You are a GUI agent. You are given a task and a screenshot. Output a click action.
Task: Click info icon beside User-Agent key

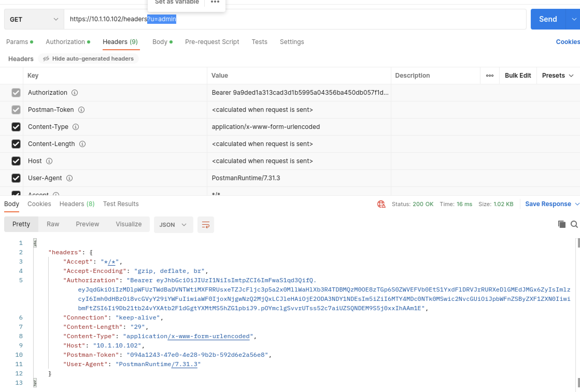[69, 178]
